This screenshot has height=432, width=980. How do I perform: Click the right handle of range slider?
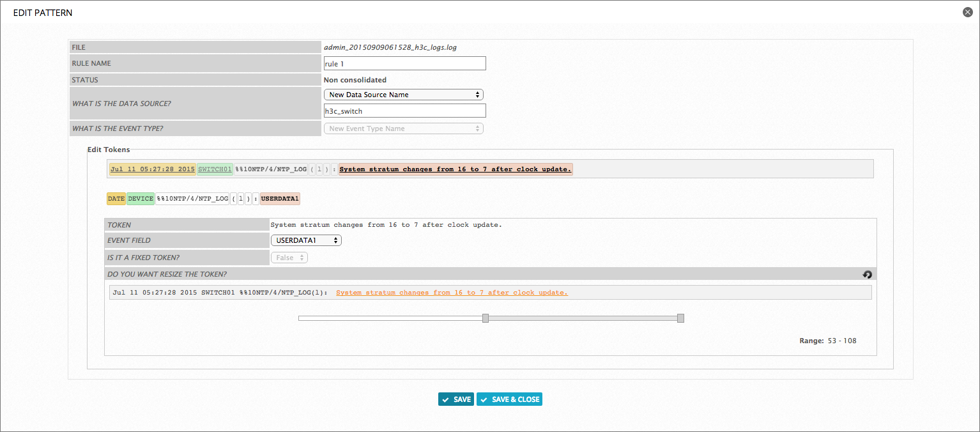680,318
